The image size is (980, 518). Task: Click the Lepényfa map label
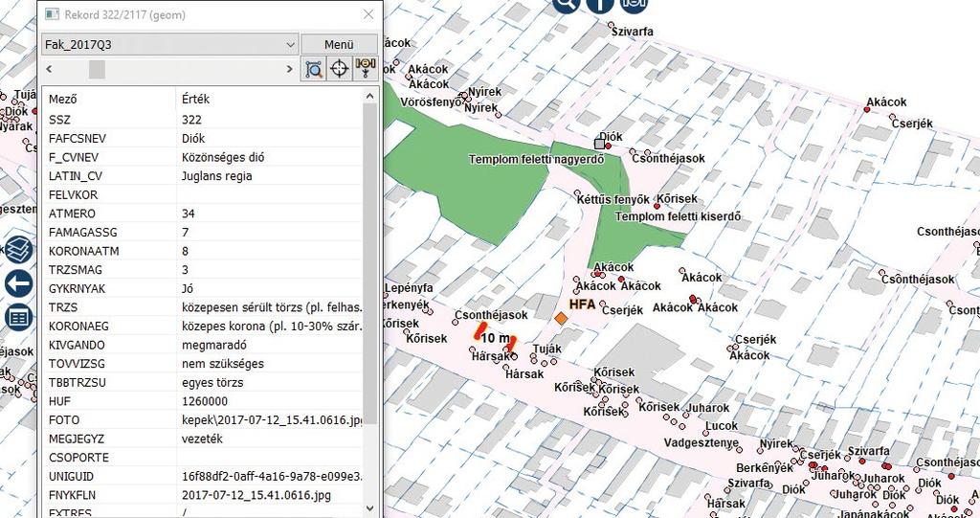point(409,288)
